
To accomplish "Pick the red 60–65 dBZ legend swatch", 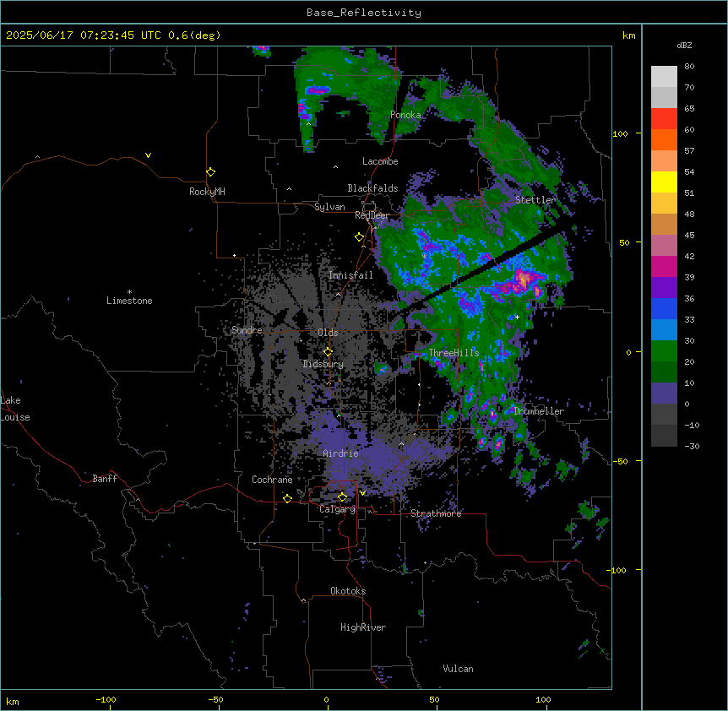I will point(664,119).
